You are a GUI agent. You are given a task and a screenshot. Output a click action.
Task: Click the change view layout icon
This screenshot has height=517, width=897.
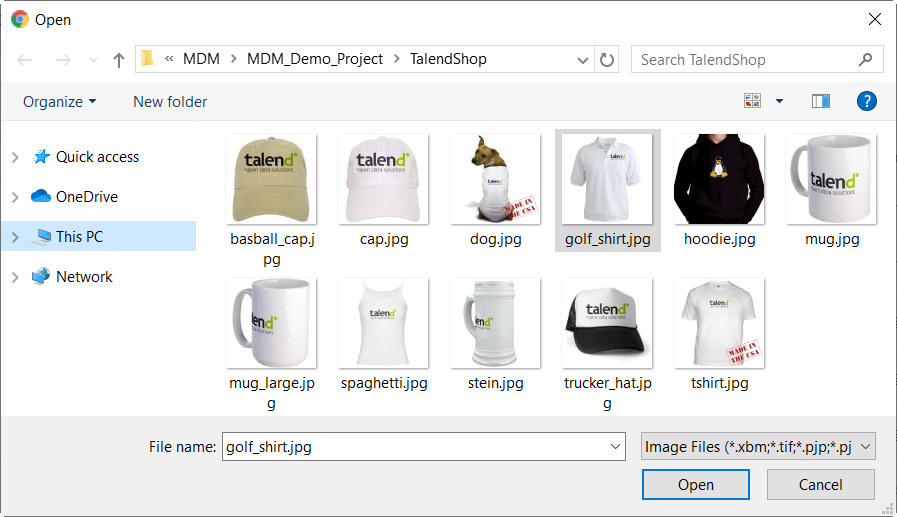[752, 101]
